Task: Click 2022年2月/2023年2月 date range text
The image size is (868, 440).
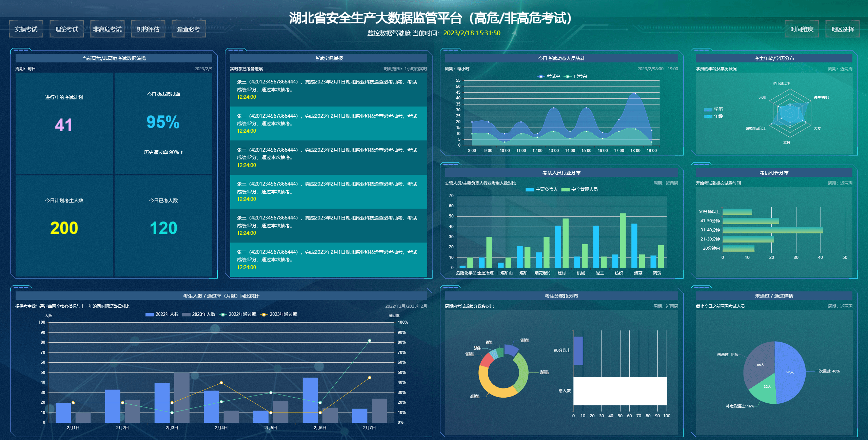Action: (x=406, y=306)
